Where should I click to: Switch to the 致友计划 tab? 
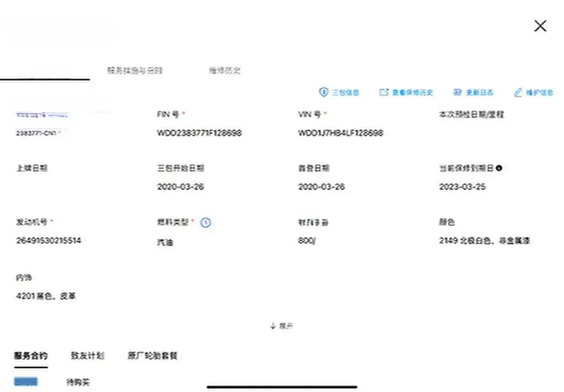(x=87, y=356)
